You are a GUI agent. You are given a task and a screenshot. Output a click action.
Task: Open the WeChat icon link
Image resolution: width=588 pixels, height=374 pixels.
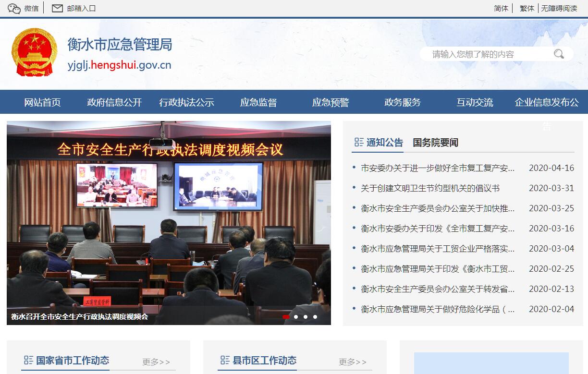coord(14,8)
